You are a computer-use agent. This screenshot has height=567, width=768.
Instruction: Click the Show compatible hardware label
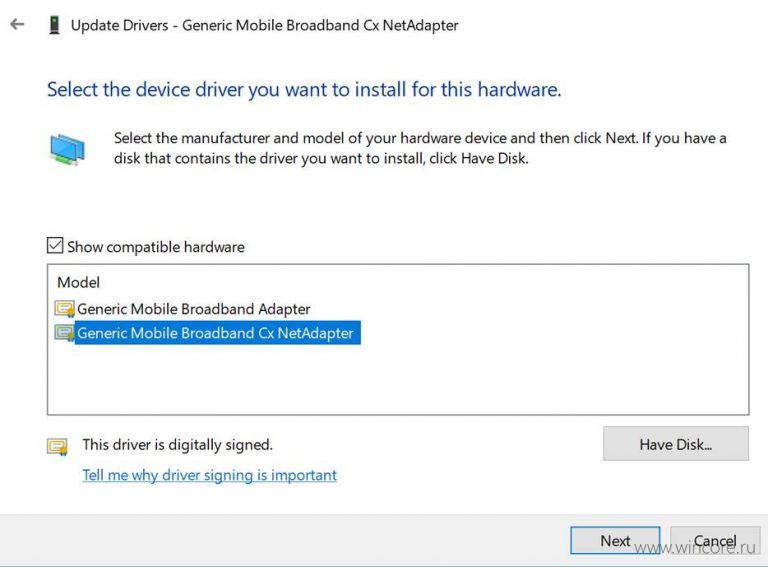click(x=156, y=247)
